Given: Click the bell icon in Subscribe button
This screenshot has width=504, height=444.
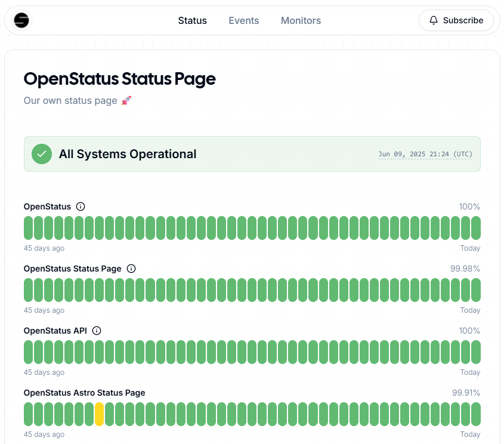Looking at the screenshot, I should (434, 20).
